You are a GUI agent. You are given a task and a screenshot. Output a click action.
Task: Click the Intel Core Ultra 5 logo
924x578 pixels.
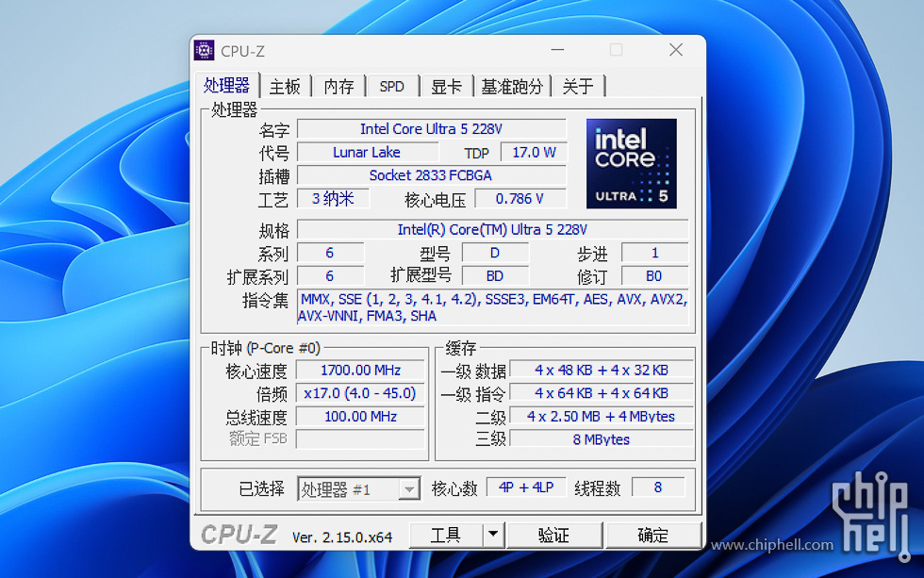coord(631,163)
